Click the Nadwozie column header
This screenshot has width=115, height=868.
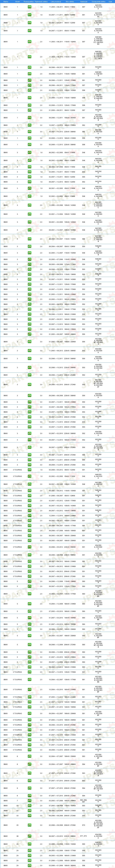tap(84, 1)
